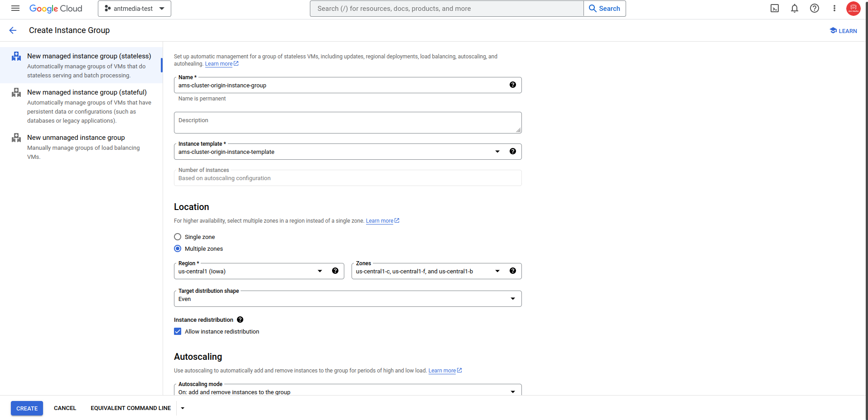Click the CREATE button

coord(27,408)
